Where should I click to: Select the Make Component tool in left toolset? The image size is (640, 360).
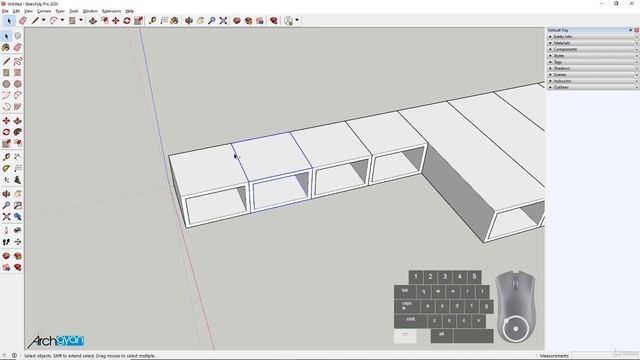(x=18, y=36)
